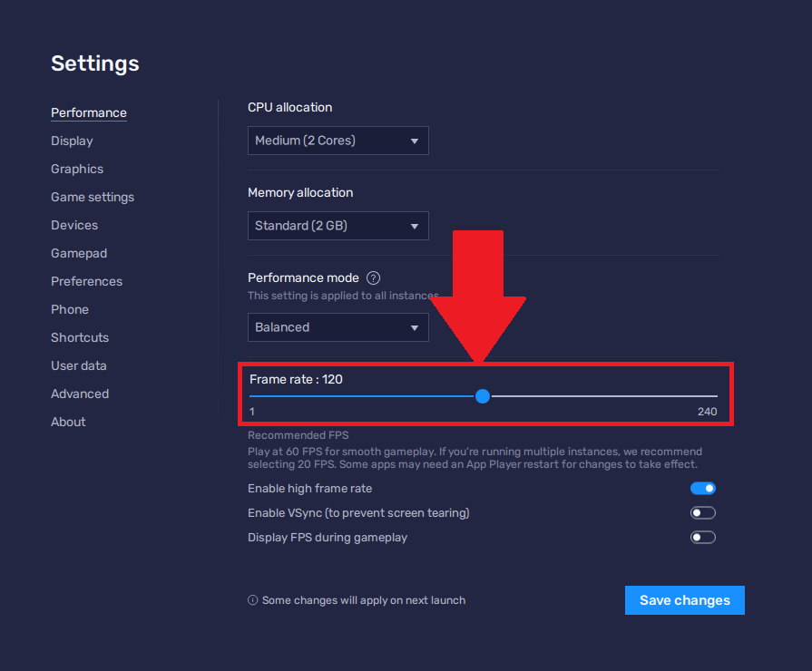
Task: Select Preferences in the settings sidebar
Action: point(86,281)
